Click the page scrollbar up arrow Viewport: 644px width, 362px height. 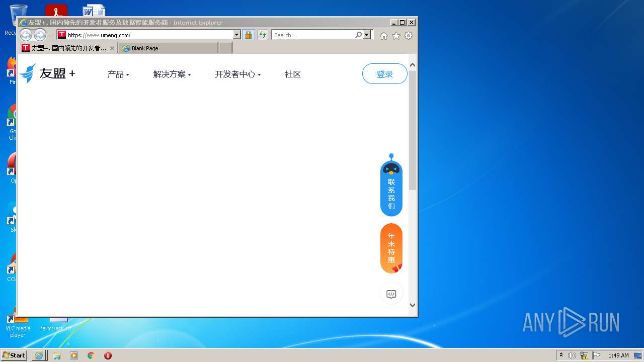coord(413,65)
